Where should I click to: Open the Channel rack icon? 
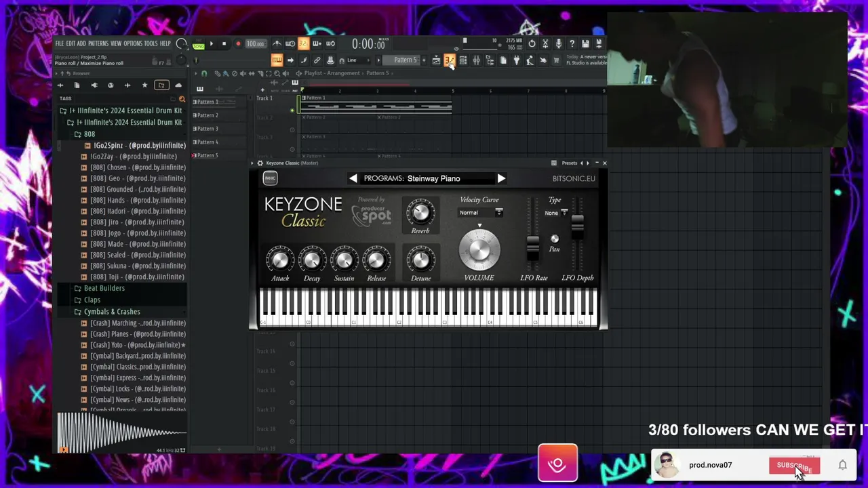[x=462, y=60]
